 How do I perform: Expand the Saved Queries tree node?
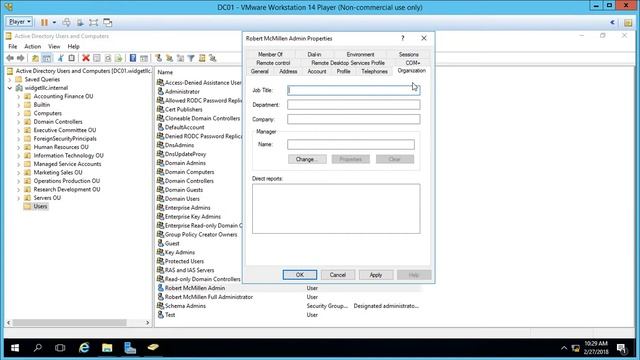[x=10, y=80]
